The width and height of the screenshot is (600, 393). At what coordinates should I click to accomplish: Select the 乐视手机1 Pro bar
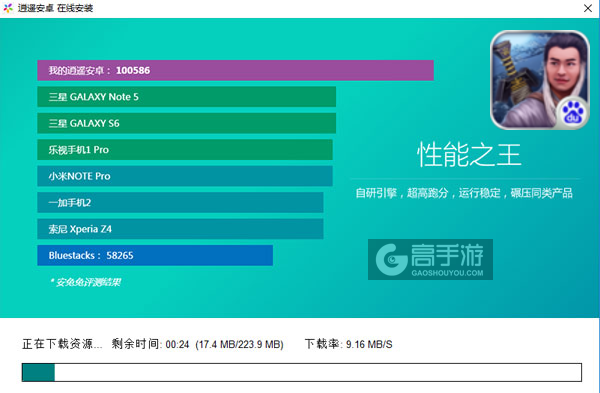[185, 150]
